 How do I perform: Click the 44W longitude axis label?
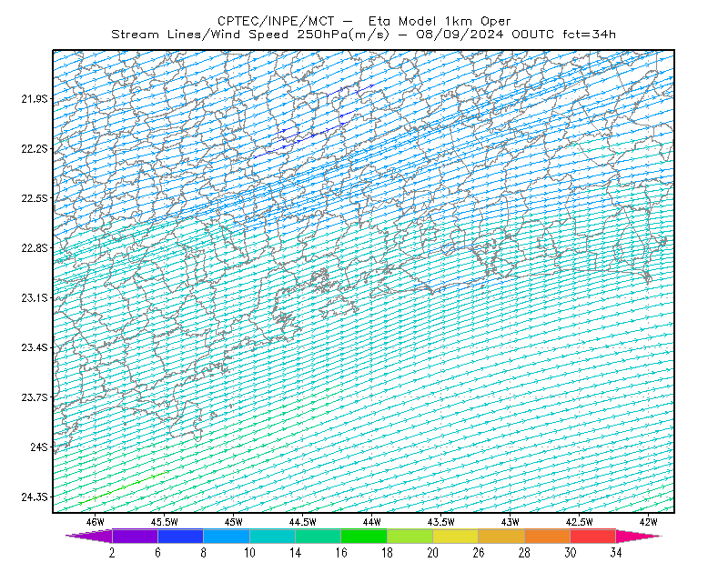pos(372,522)
